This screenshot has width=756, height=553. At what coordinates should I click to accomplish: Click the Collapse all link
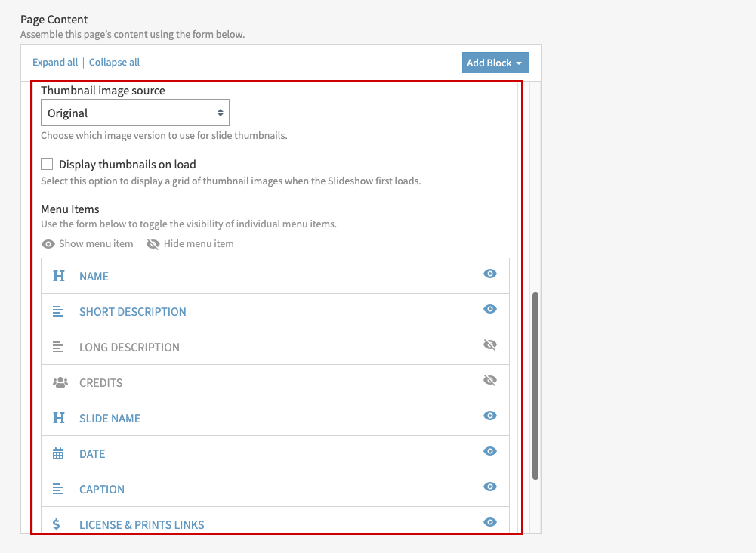pos(114,62)
